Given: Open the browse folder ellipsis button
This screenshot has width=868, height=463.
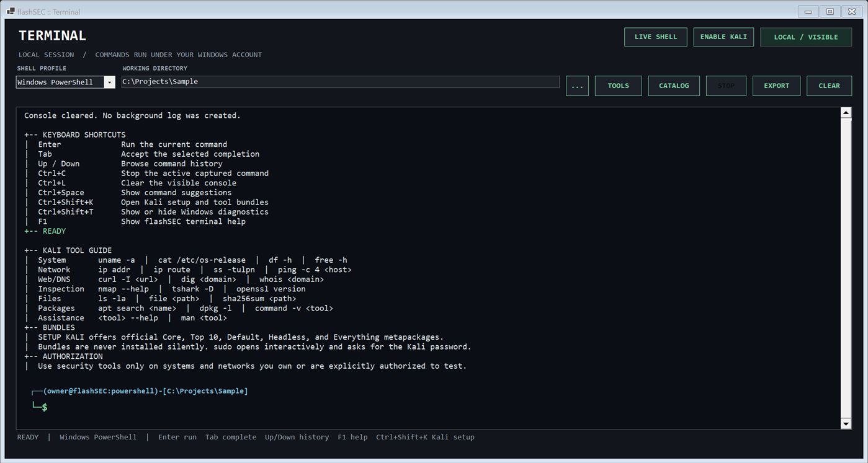Looking at the screenshot, I should [577, 86].
